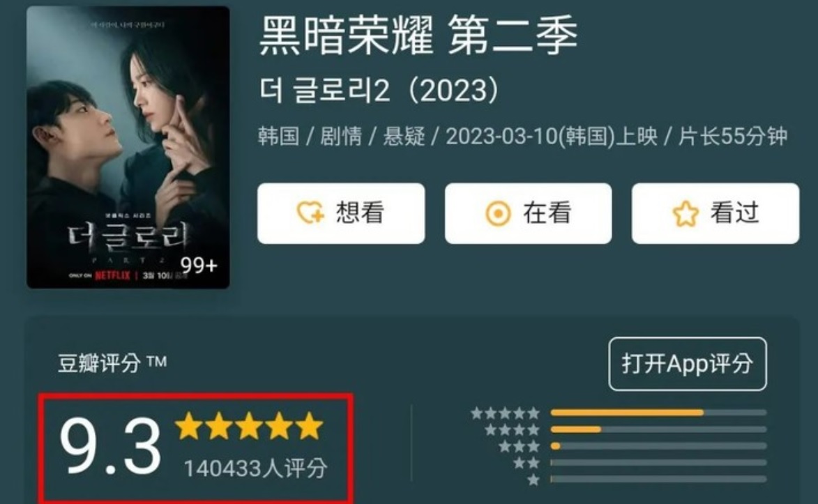Click the star icon on 看过
Viewport: 818px width, 504px height.
click(686, 213)
